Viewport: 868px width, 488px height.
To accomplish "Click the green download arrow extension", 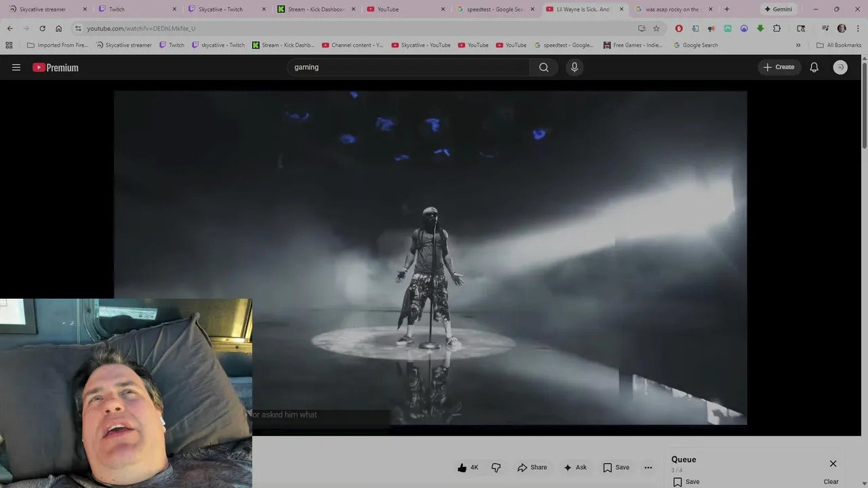I will tap(760, 28).
